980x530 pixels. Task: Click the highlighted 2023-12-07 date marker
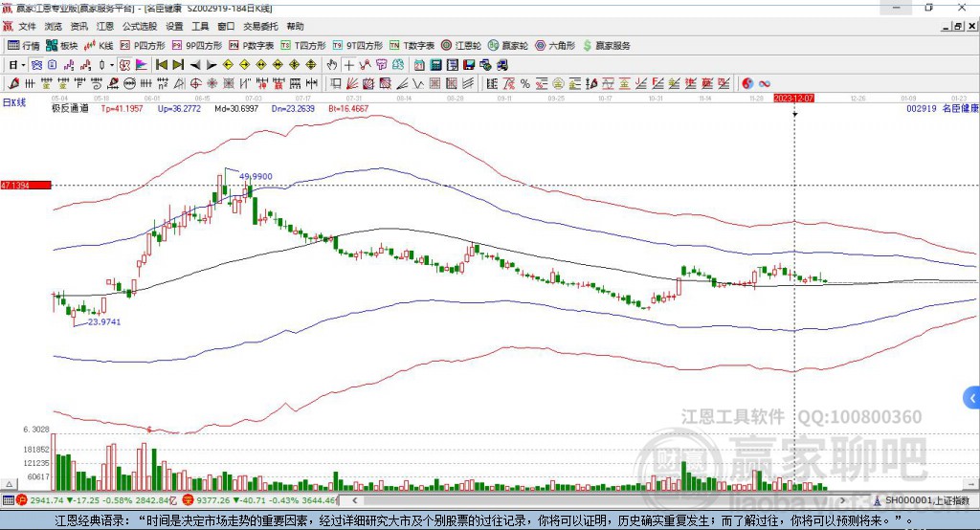coord(793,99)
